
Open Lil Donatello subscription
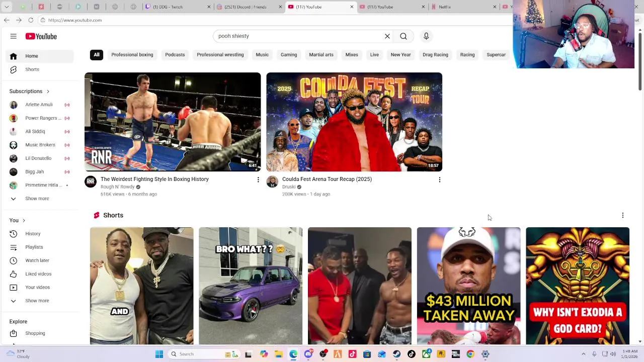(x=39, y=158)
